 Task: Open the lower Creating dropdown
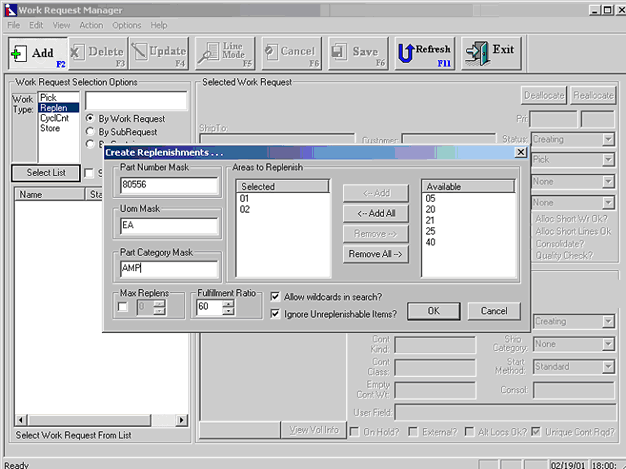pos(608,321)
